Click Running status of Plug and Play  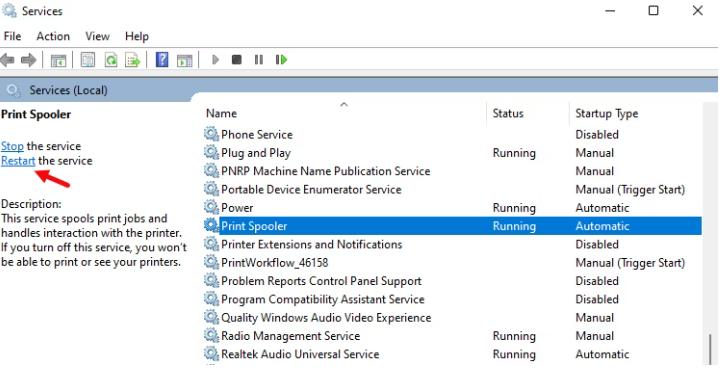click(514, 153)
